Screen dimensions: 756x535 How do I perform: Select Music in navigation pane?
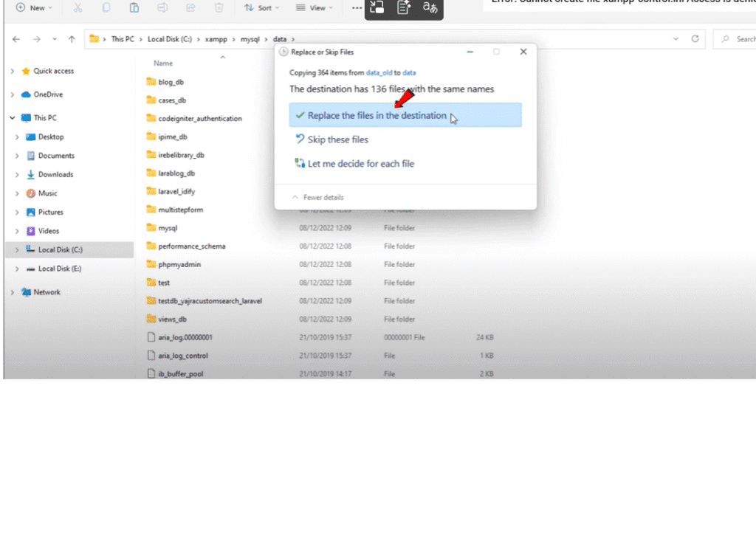[x=47, y=193]
